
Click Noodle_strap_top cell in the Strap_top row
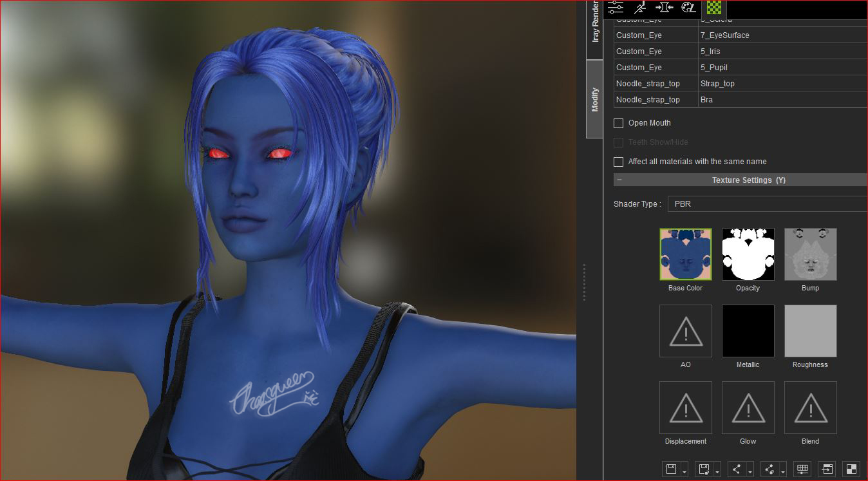pos(656,84)
